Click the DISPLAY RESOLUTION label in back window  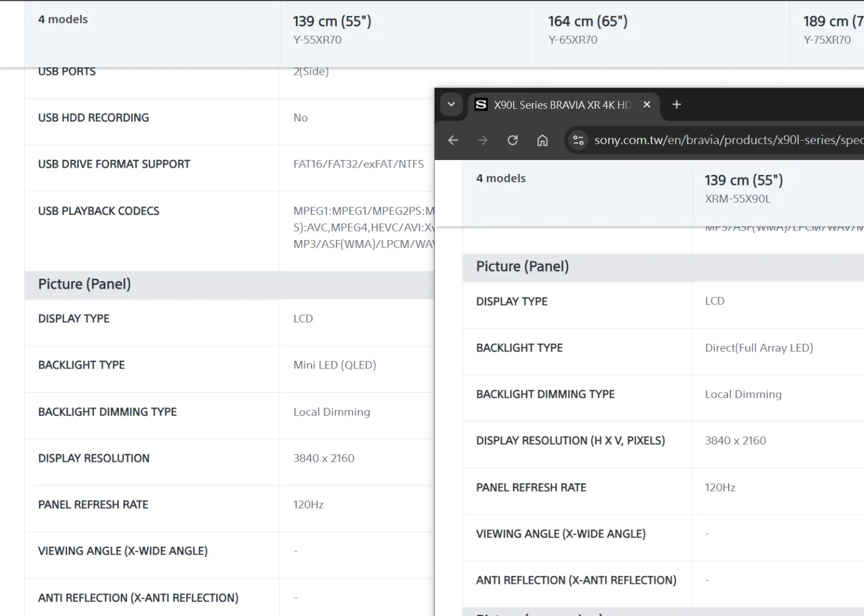pos(94,458)
